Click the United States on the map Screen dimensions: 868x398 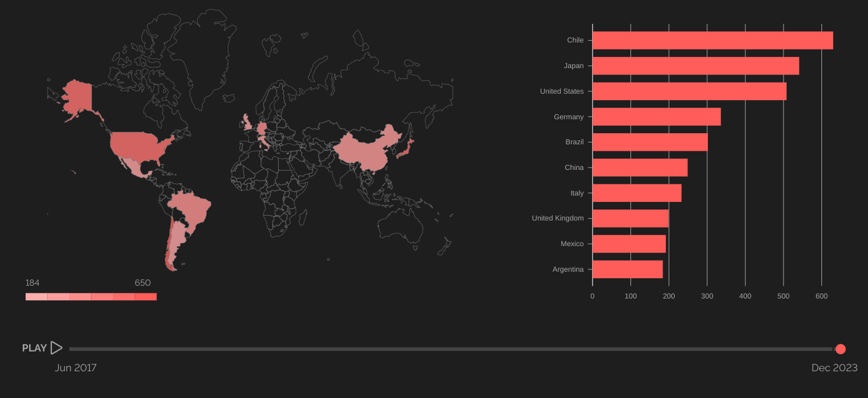coord(140,145)
